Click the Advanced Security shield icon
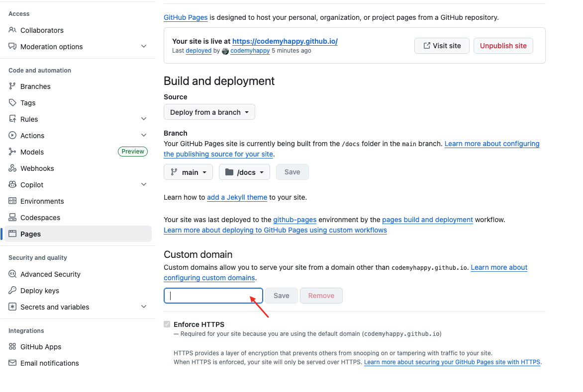583x392 pixels. click(12, 274)
